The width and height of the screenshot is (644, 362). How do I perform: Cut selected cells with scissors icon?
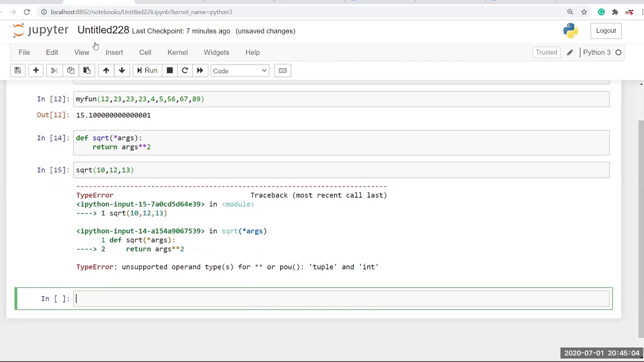pos(54,70)
